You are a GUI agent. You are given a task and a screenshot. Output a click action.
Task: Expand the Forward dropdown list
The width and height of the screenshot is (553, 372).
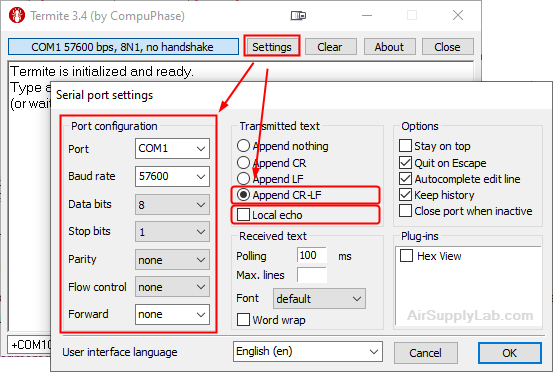(172, 314)
